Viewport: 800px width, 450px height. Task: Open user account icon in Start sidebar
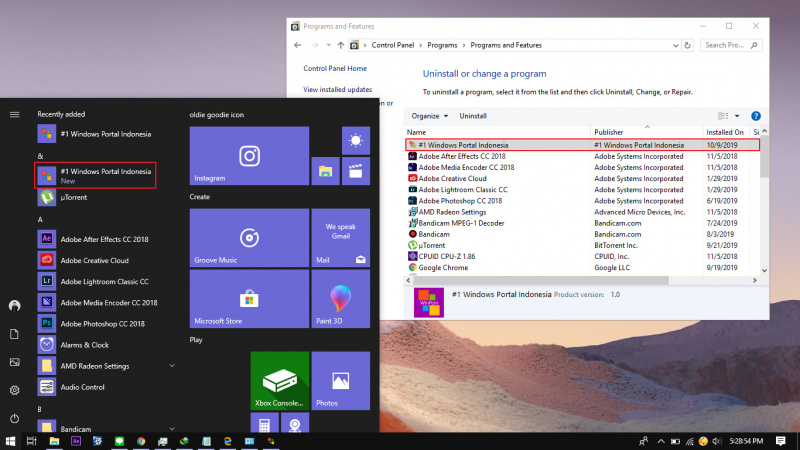point(14,306)
